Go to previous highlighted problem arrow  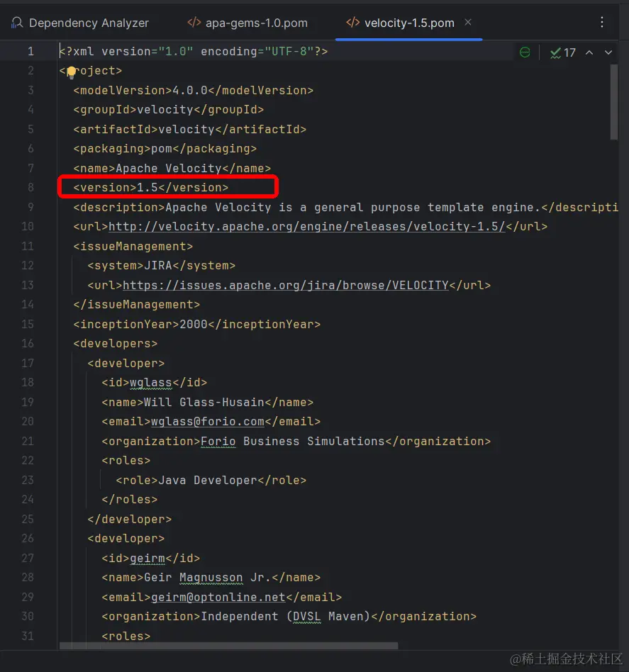click(589, 52)
